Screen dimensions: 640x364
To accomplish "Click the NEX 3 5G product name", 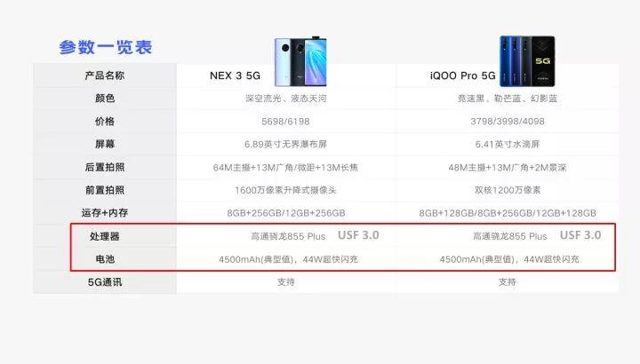I will (x=235, y=75).
